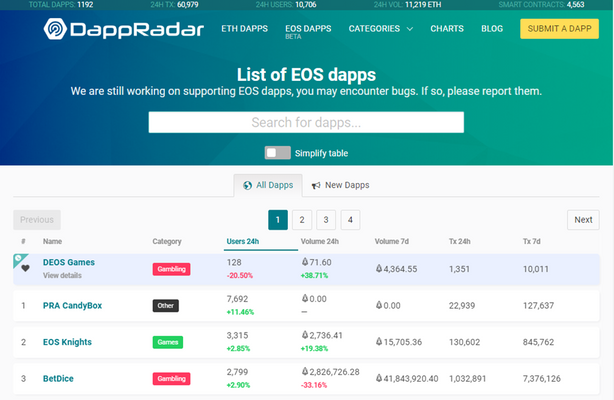The height and width of the screenshot is (400, 614).
Task: Switch to the All Dapps tab
Action: [268, 185]
